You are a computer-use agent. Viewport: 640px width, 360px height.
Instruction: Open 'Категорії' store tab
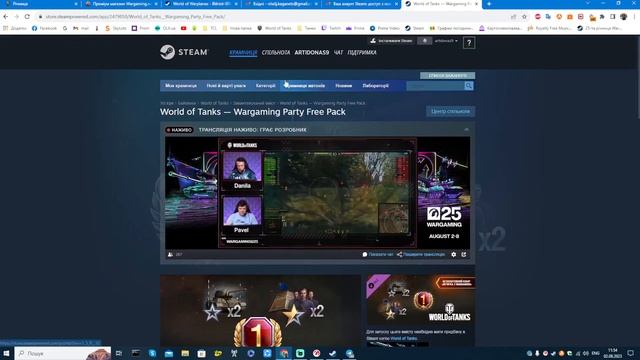pyautogui.click(x=265, y=86)
